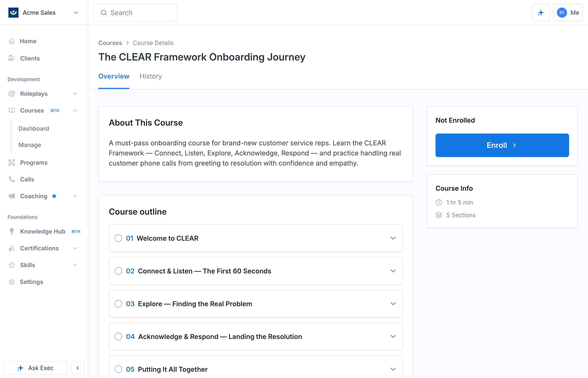Click the Roleplays target icon
588x378 pixels.
click(12, 93)
